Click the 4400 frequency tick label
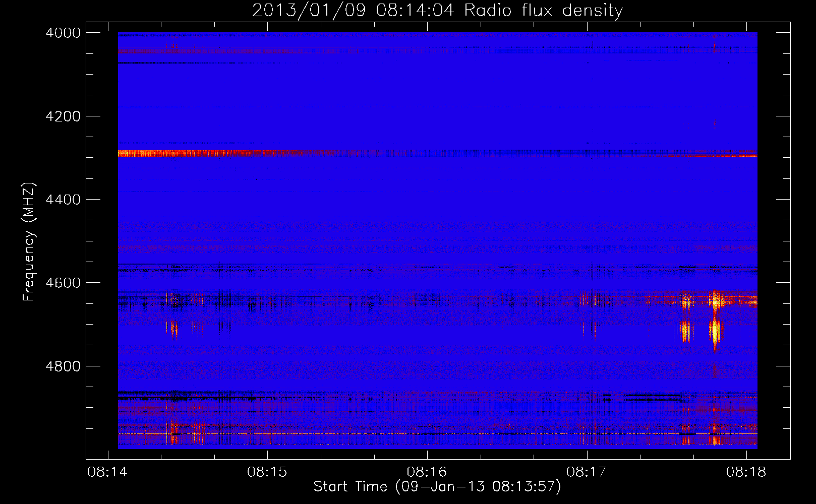Screen dimensions: 816x504 [63, 200]
